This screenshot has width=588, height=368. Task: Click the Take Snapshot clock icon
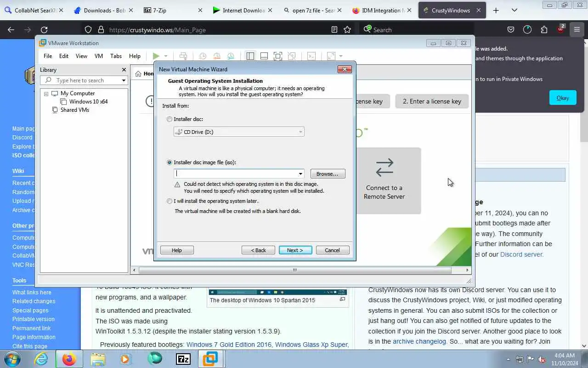click(203, 56)
